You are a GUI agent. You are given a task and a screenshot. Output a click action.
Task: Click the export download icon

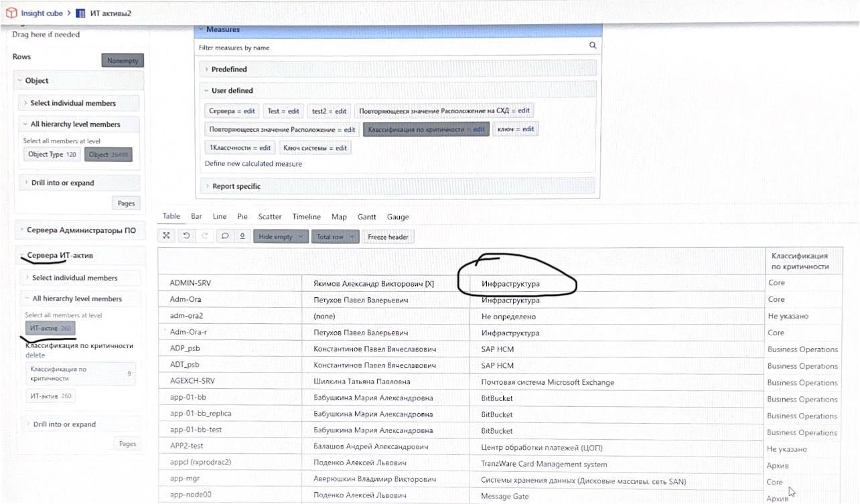point(242,236)
